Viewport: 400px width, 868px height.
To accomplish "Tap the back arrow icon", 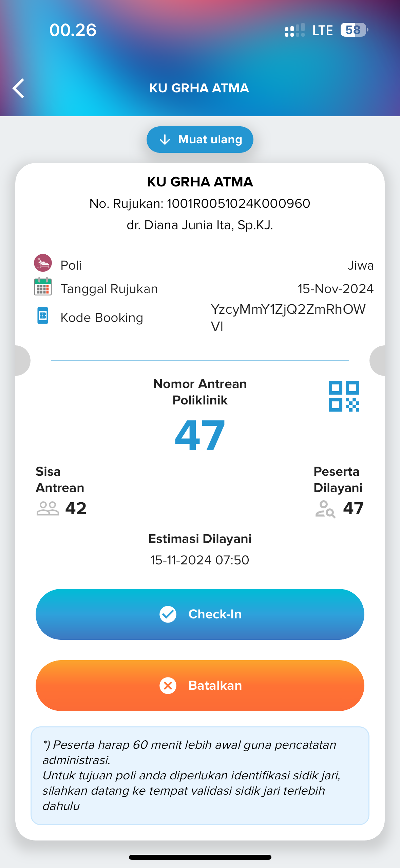I will pos(18,88).
